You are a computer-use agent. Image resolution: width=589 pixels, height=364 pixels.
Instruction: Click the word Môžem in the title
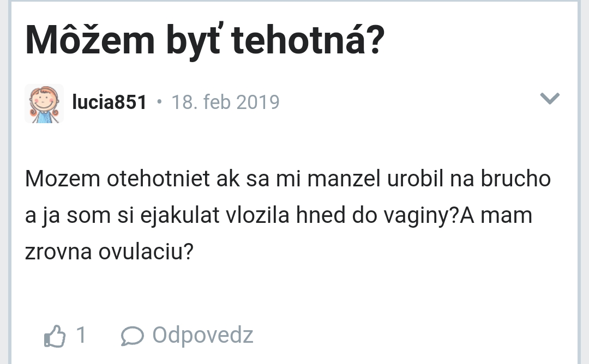pyautogui.click(x=90, y=41)
